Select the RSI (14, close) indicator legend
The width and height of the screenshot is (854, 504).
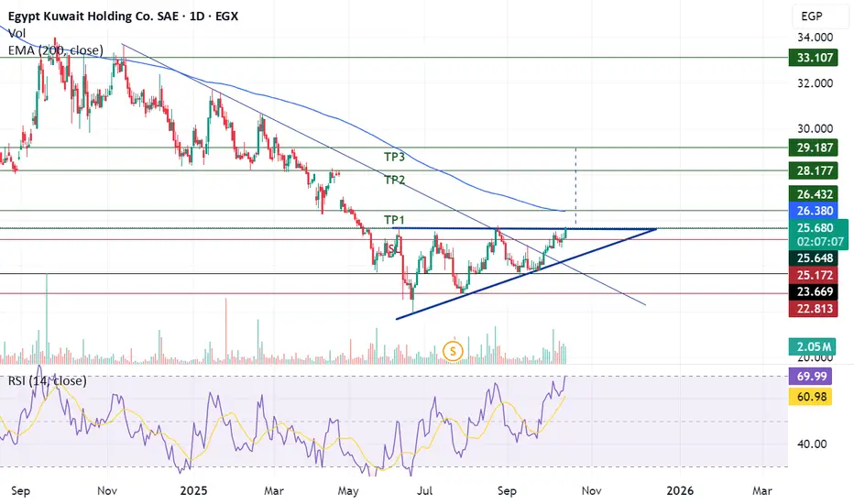click(x=48, y=381)
